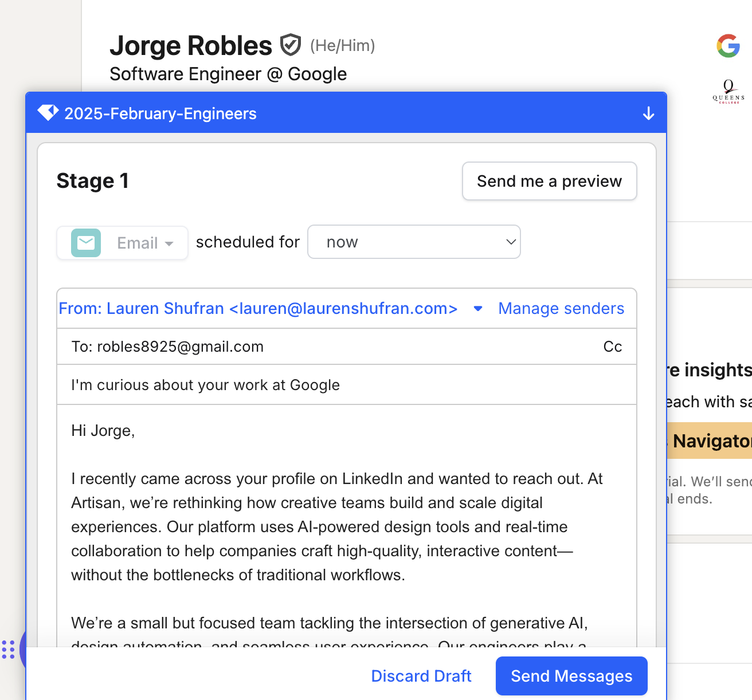
Task: Click the From: Lauren Shufran sender text
Action: tap(258, 308)
